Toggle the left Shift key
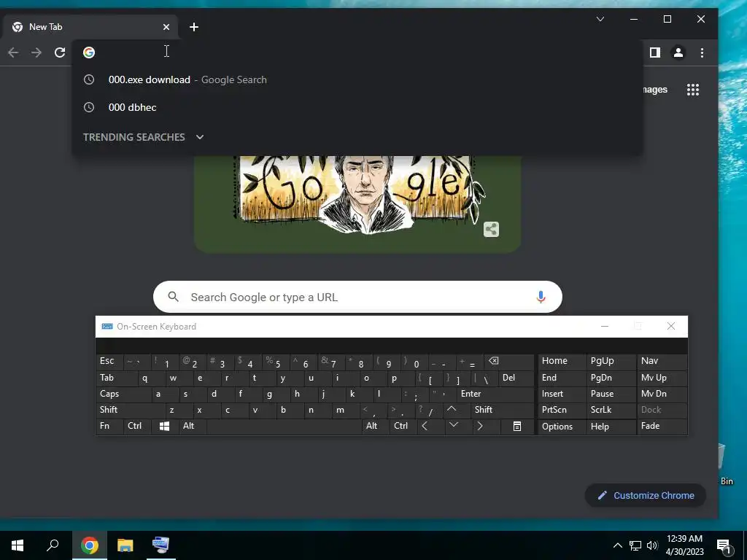The image size is (747, 560). 131,410
